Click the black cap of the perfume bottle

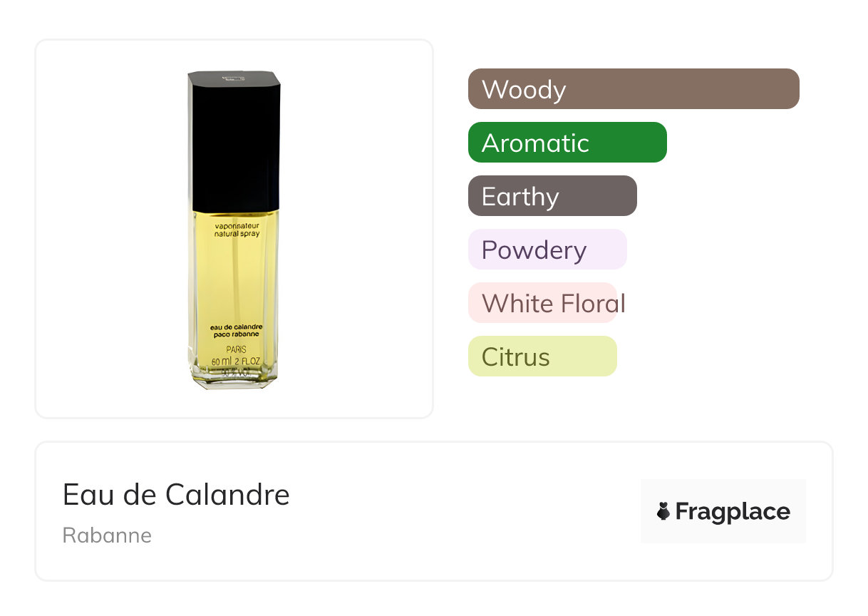(x=234, y=139)
